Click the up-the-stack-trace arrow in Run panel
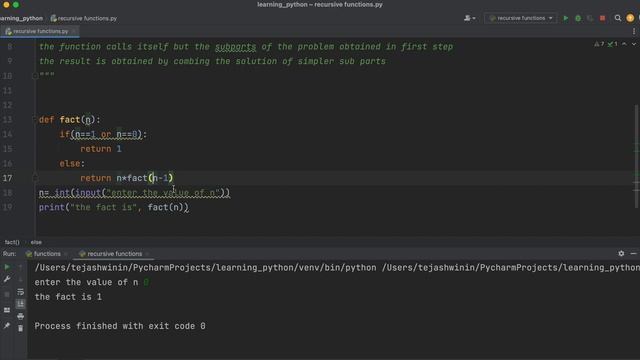This screenshot has width=640, height=360. tap(20, 267)
